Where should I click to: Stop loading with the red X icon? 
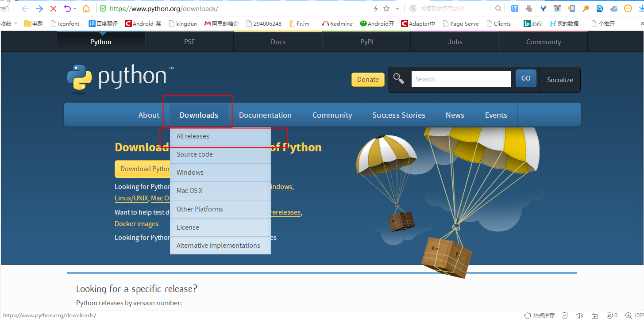pyautogui.click(x=53, y=8)
